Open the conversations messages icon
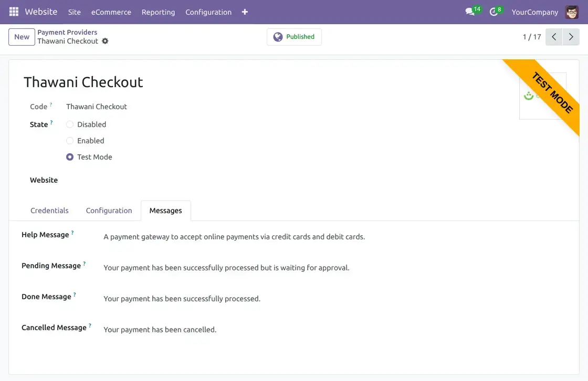The image size is (588, 381). tap(470, 12)
